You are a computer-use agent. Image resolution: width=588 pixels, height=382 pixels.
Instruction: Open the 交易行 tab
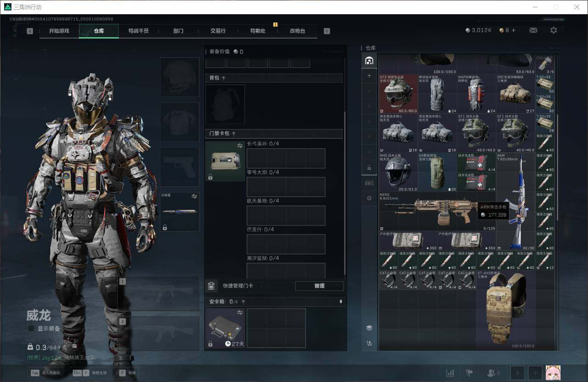(218, 31)
